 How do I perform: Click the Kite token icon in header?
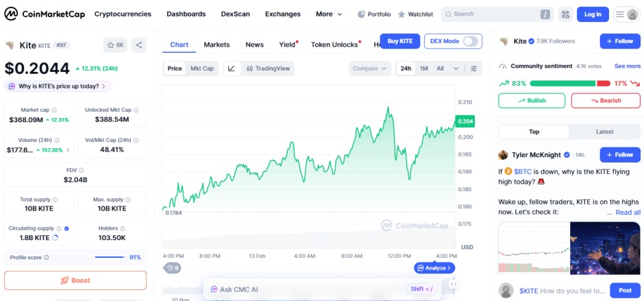click(x=10, y=45)
